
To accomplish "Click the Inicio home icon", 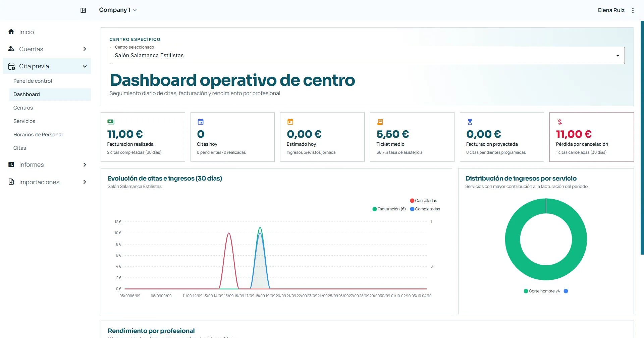I will [x=11, y=31].
